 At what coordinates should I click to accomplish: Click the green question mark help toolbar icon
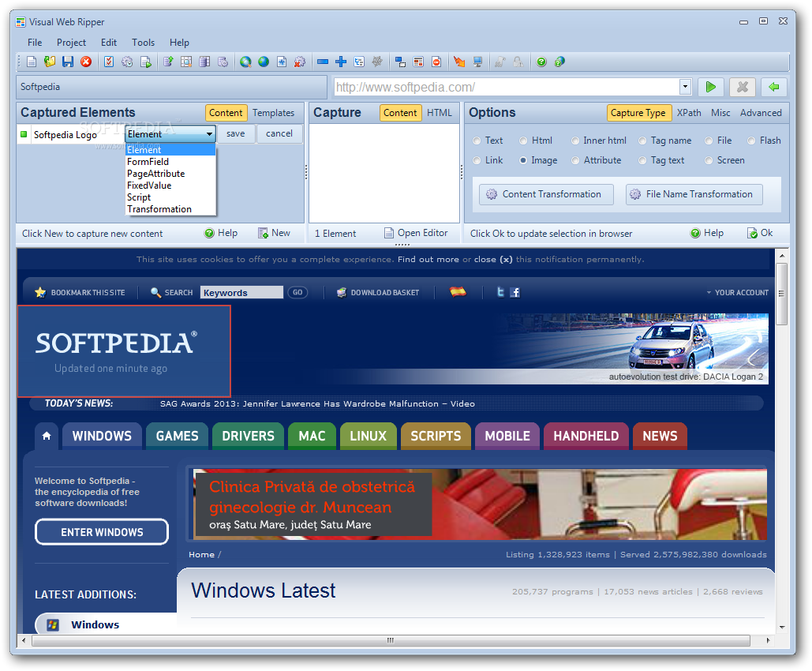(x=541, y=62)
